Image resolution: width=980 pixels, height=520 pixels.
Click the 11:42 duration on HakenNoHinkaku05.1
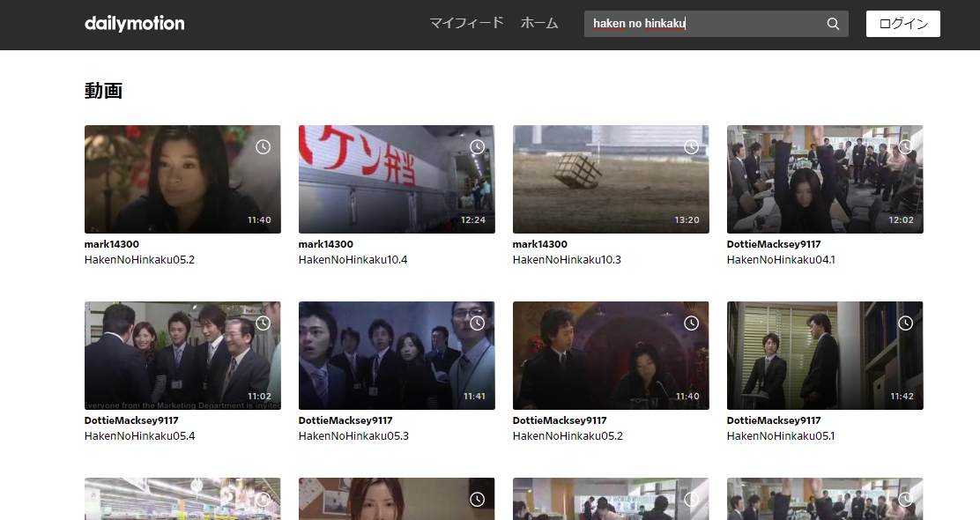pyautogui.click(x=902, y=397)
